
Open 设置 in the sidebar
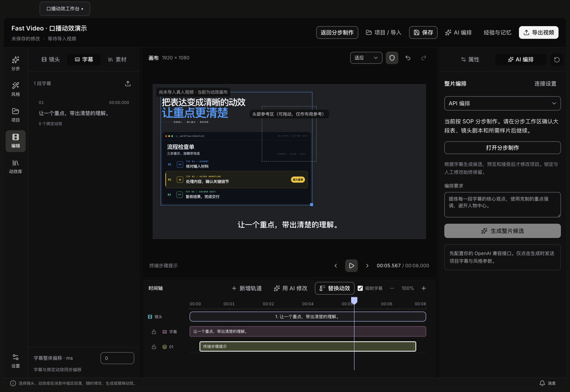pyautogui.click(x=15, y=361)
